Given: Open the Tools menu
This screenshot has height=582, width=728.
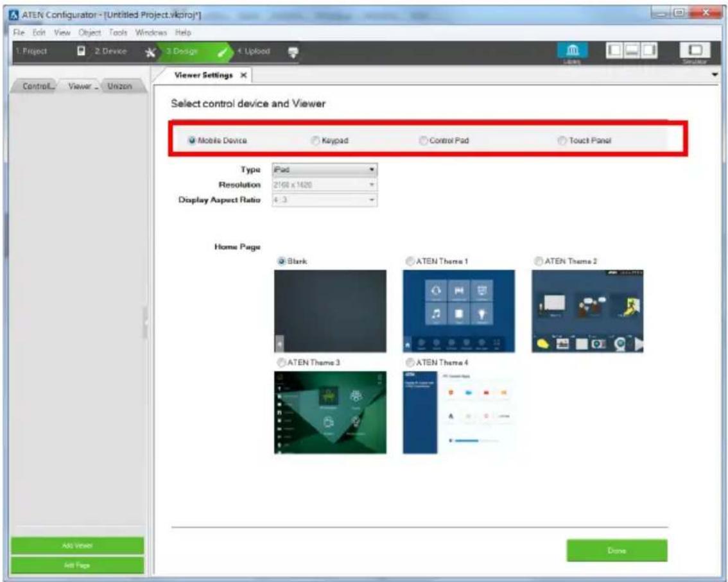Looking at the screenshot, I should [x=118, y=33].
